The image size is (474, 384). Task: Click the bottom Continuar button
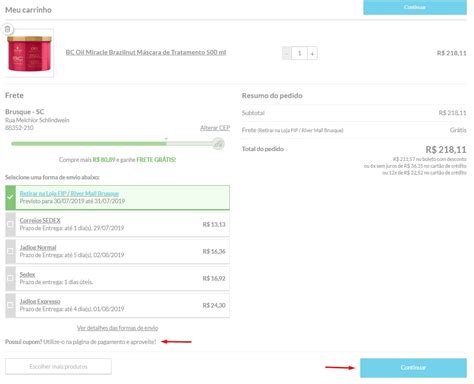coord(413,368)
